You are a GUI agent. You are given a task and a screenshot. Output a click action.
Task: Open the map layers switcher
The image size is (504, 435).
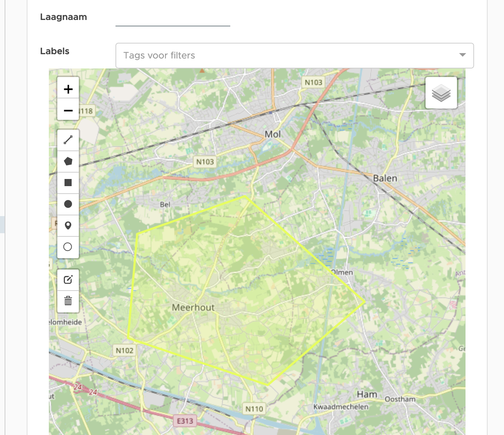[441, 93]
